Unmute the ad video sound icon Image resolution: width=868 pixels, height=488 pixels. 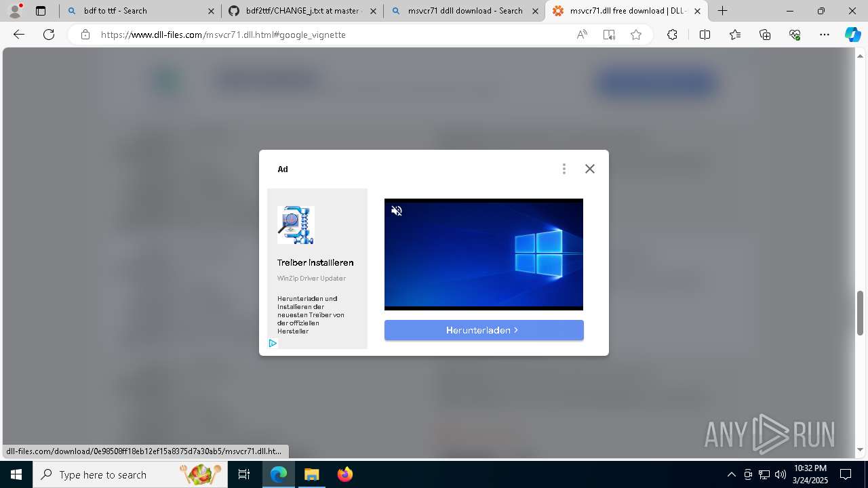[397, 211]
